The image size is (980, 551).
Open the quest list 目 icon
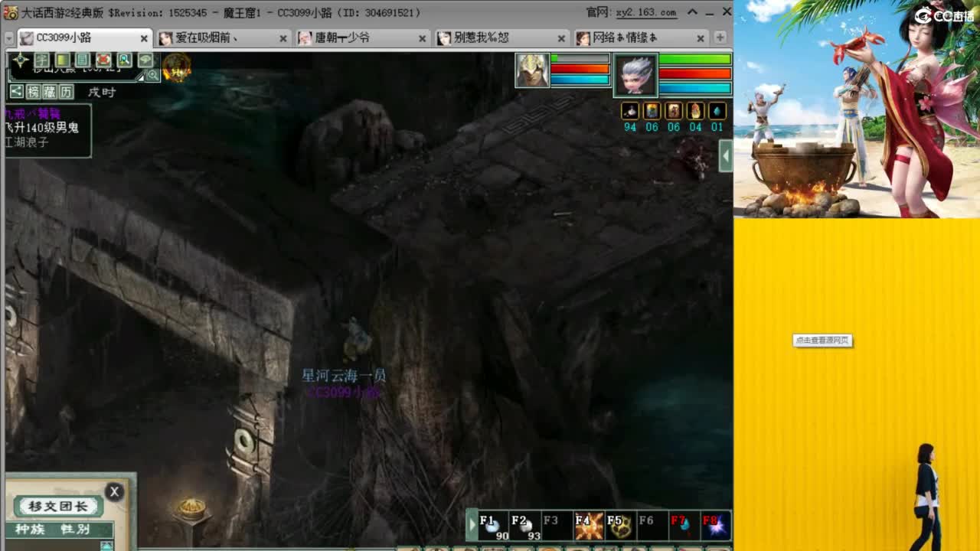tap(83, 60)
